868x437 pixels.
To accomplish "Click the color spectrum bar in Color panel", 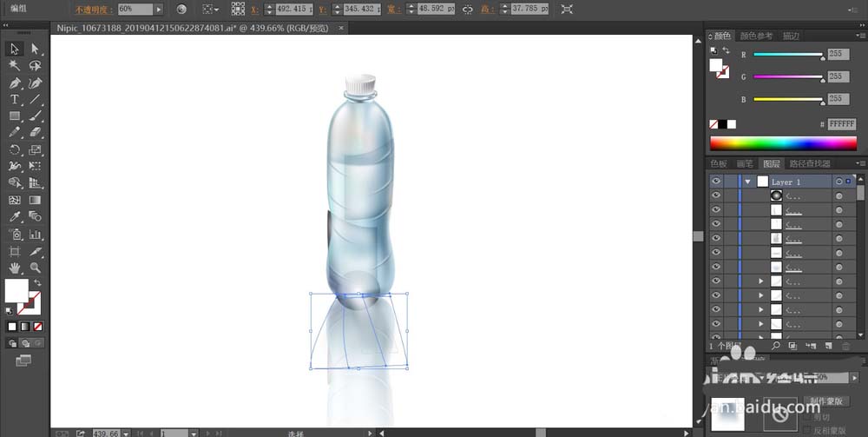I will click(x=783, y=143).
